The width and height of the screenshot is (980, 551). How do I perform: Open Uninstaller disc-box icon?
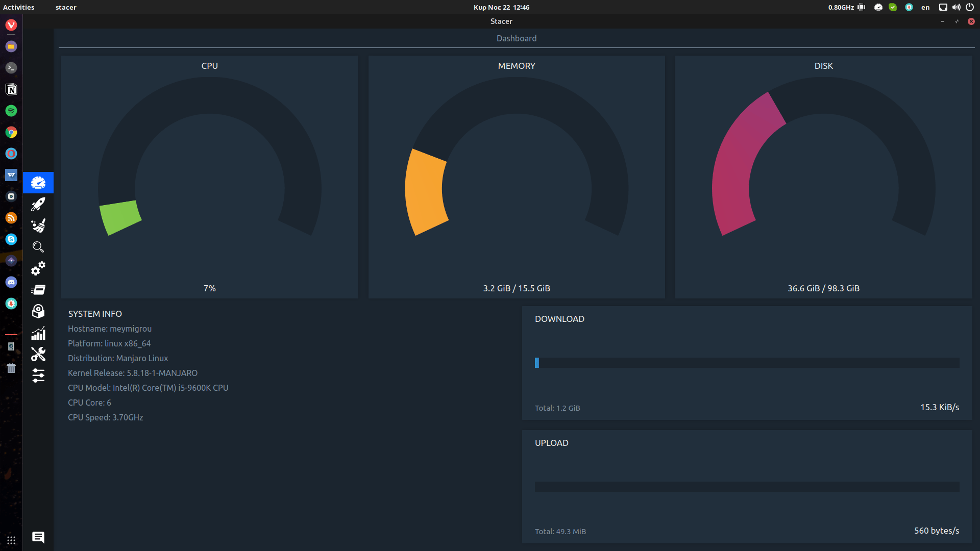click(x=38, y=311)
